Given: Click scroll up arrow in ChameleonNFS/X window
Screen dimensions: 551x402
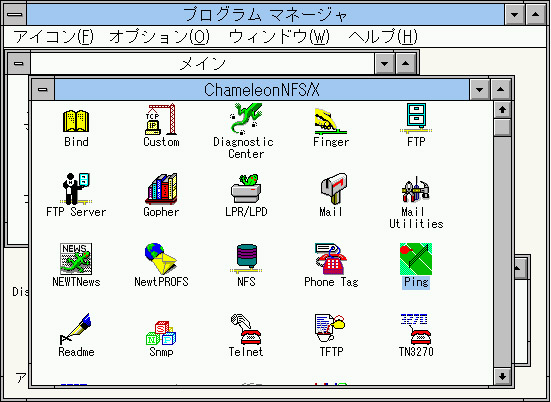Looking at the screenshot, I should [x=502, y=110].
